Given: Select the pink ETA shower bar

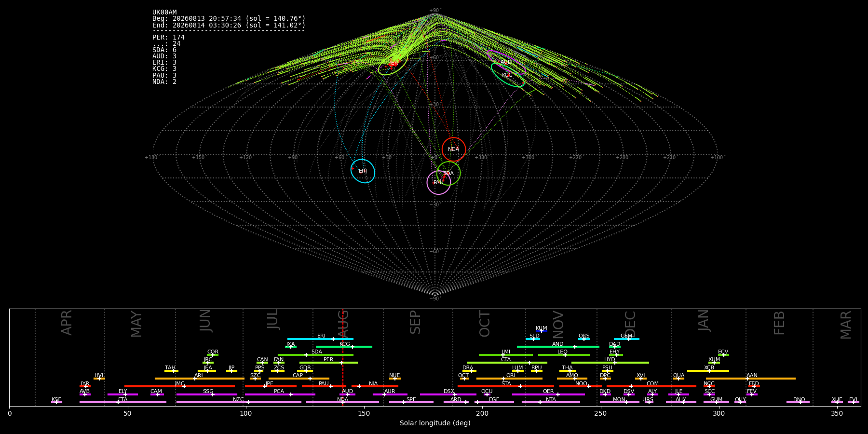Looking at the screenshot, I should (x=123, y=402).
